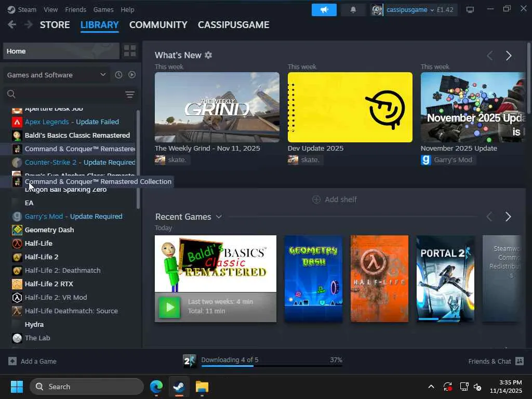Click the Half-Life 2 RTX icon
The image size is (532, 399).
point(17,284)
